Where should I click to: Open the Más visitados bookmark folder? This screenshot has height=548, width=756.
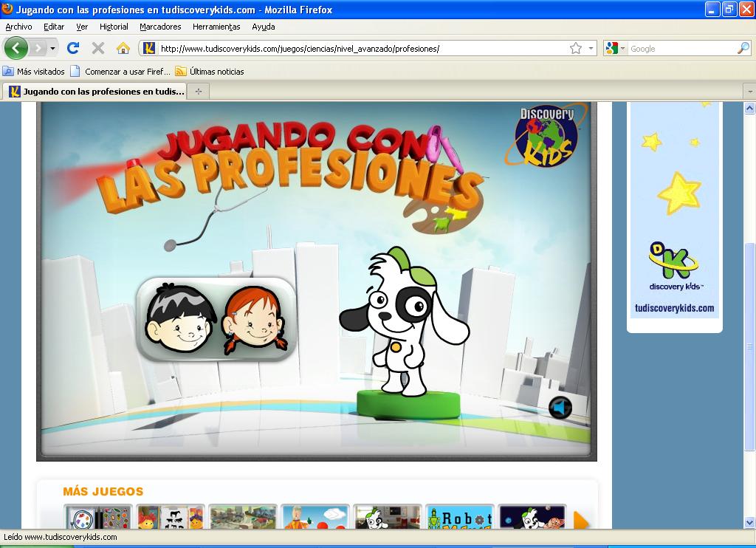point(34,72)
